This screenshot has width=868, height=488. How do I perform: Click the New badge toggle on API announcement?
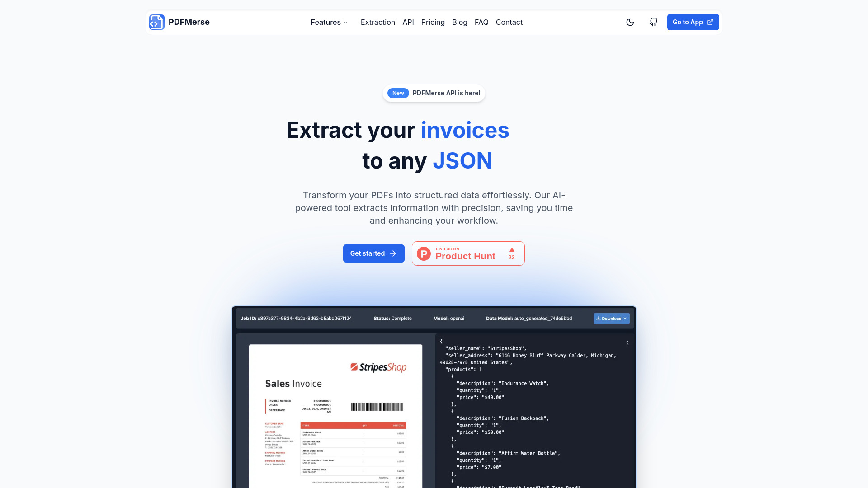point(397,92)
